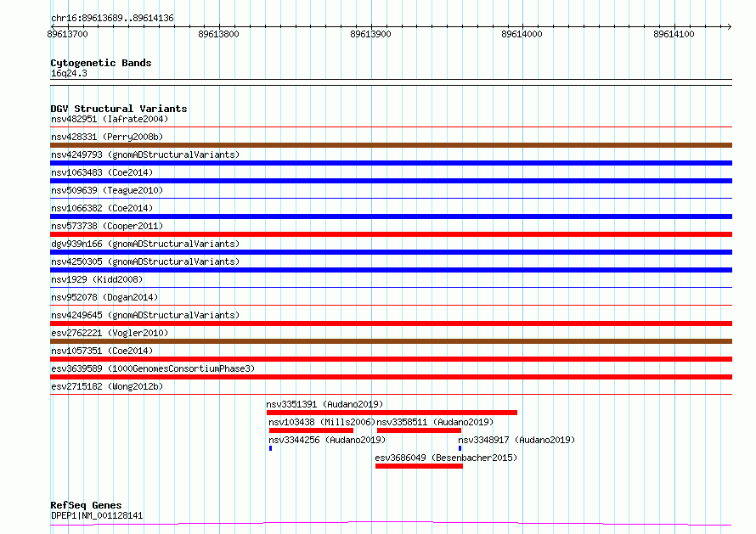The image size is (756, 534).
Task: Open esv2715182 (Wong2012b) variant label
Action: pyautogui.click(x=107, y=386)
